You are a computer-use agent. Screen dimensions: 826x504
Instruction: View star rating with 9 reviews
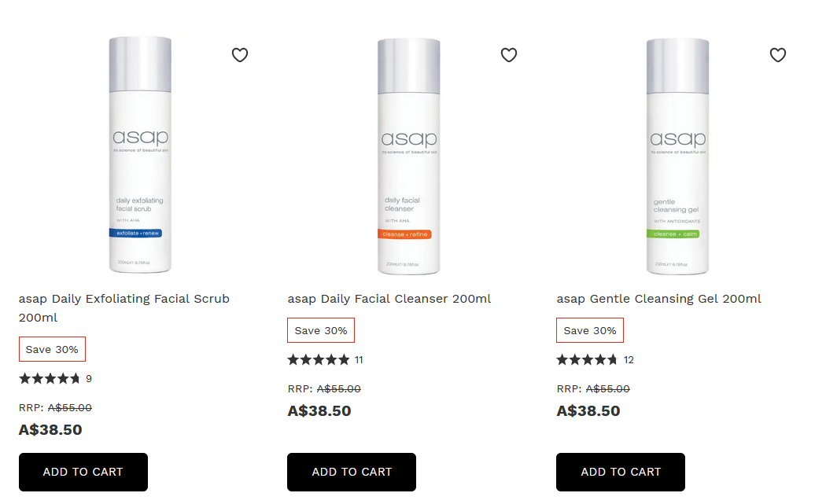55,379
